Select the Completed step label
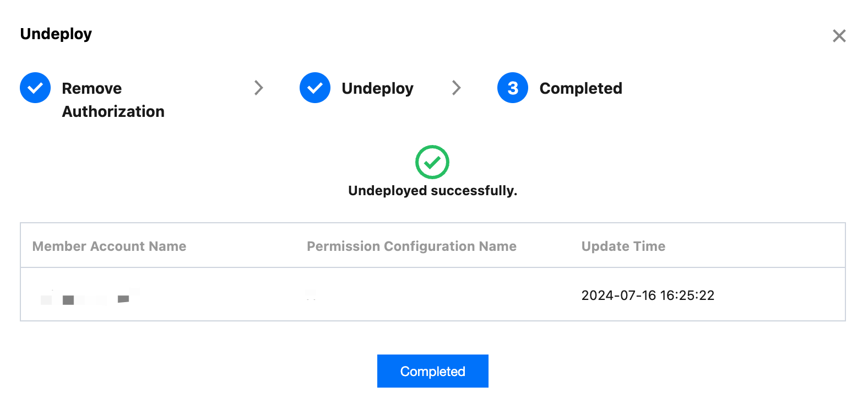868x408 pixels. [x=581, y=88]
